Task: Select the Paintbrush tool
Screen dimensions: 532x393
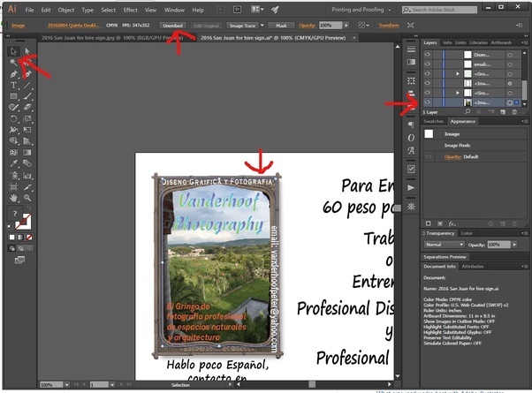Action: pyautogui.click(x=27, y=96)
